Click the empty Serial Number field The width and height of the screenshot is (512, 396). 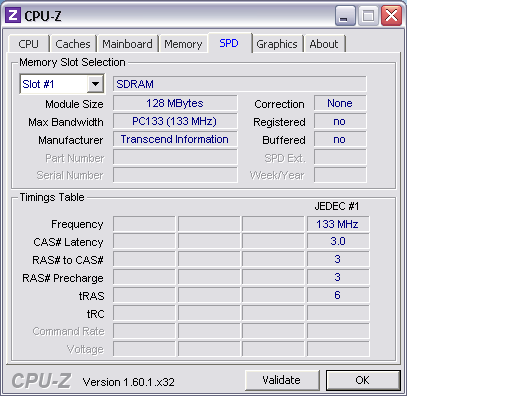[175, 175]
